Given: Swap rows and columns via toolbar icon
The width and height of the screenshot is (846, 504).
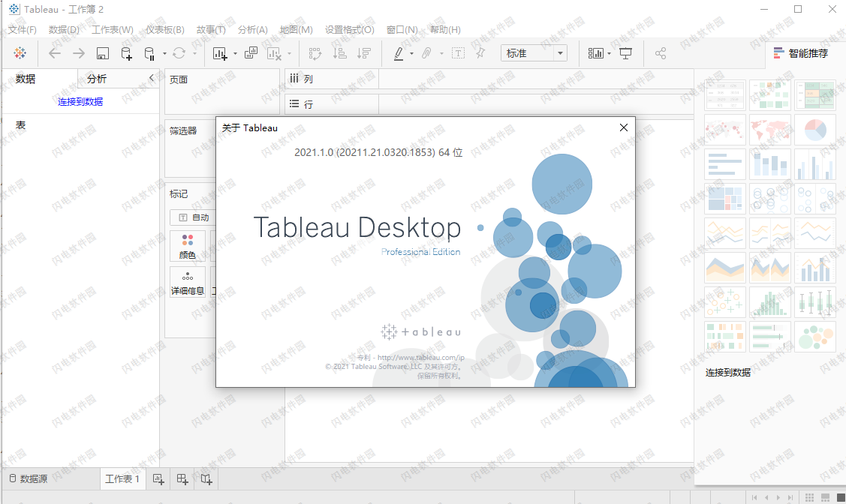Looking at the screenshot, I should (315, 52).
